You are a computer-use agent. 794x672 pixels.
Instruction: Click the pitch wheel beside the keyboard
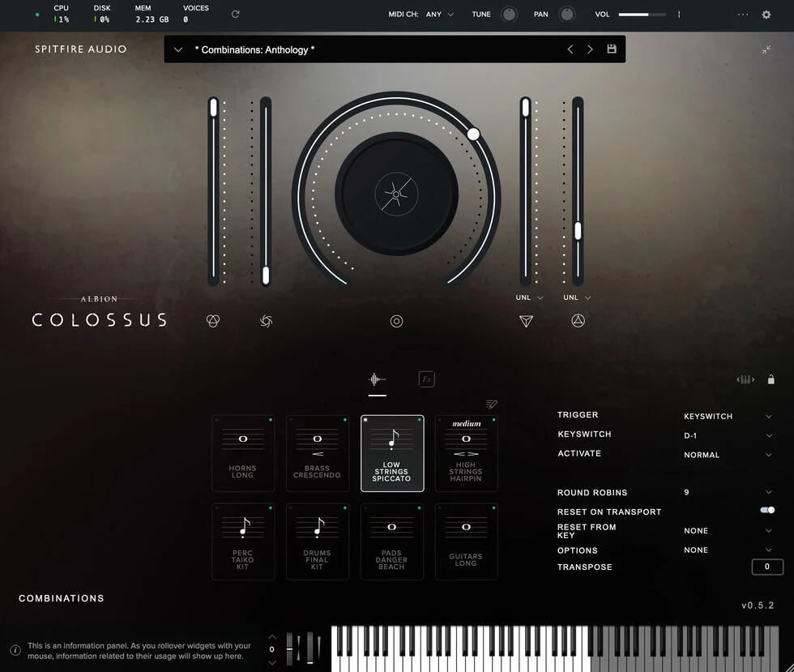click(290, 648)
